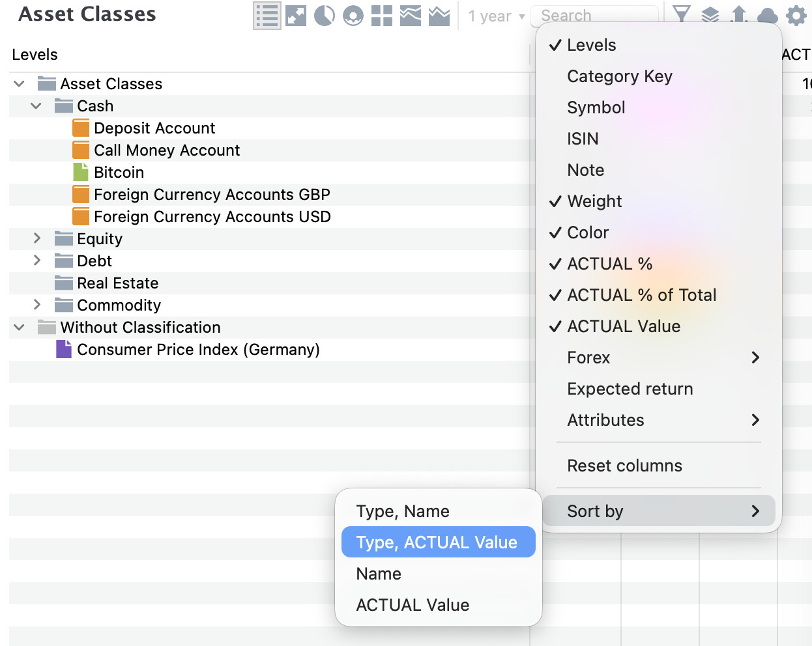The image size is (812, 646).
Task: Switch to the definition list view icon
Action: pos(267,16)
